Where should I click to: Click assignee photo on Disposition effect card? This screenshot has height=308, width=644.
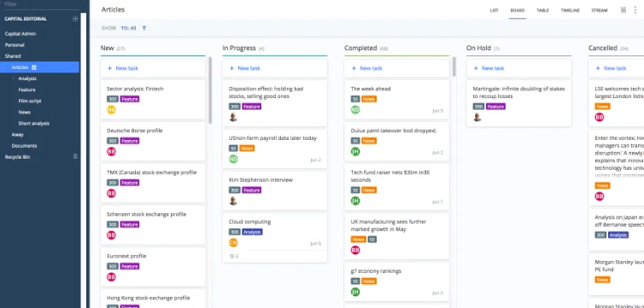click(x=233, y=117)
